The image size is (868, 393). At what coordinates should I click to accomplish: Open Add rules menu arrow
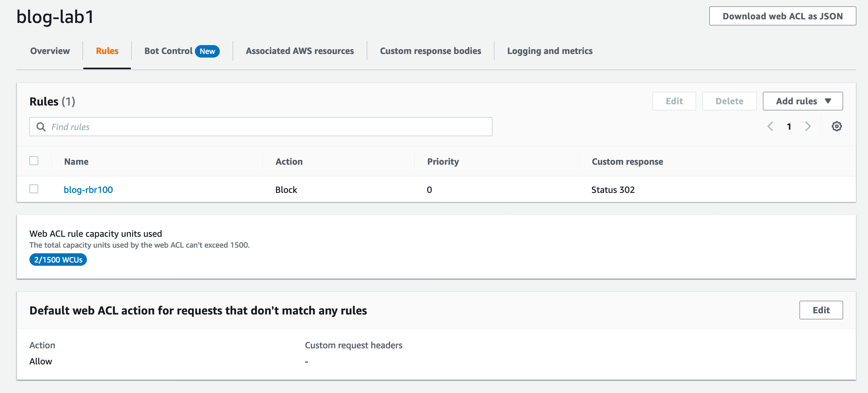[x=828, y=101]
